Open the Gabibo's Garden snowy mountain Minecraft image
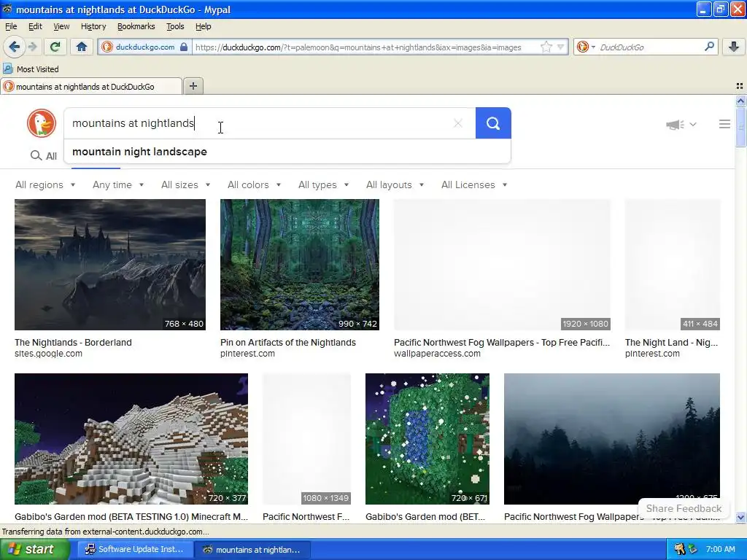Image resolution: width=747 pixels, height=560 pixels. 131,438
